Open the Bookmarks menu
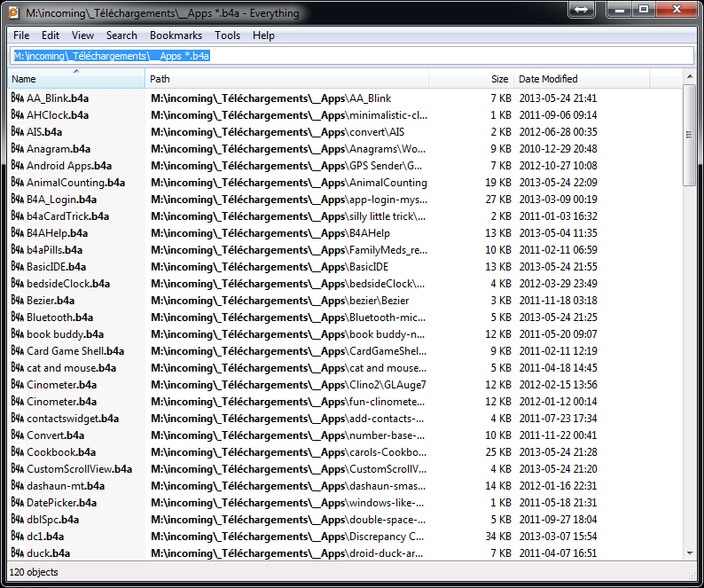The image size is (704, 588). (x=176, y=35)
